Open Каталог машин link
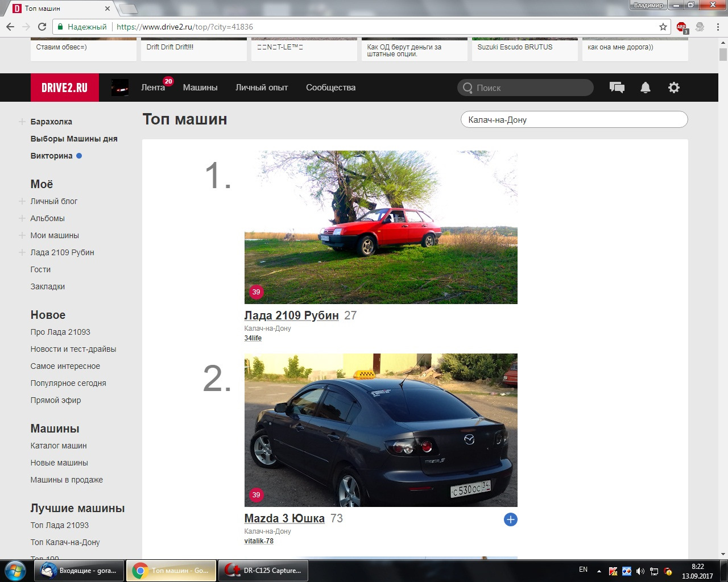This screenshot has height=582, width=728. click(59, 446)
